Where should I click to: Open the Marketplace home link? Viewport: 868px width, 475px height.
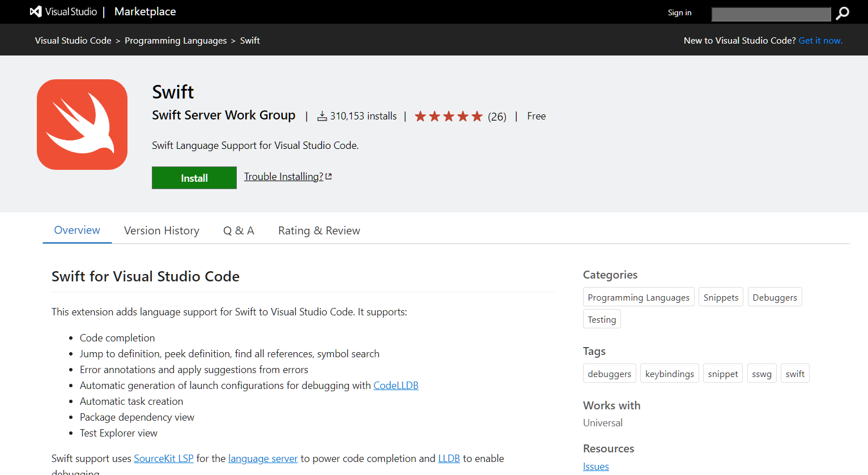[x=145, y=12]
